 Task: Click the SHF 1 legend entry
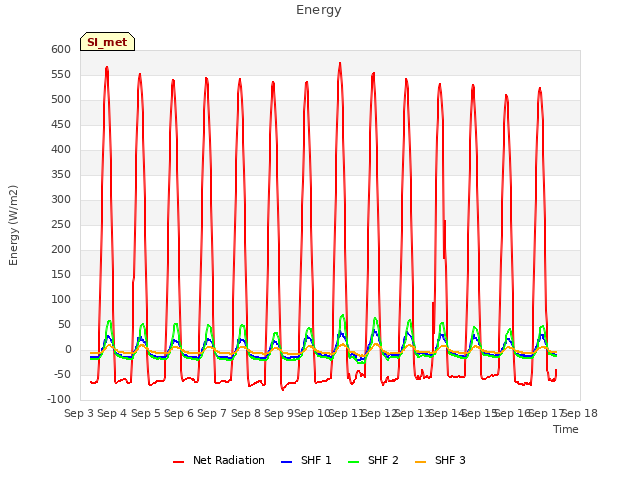tap(306, 460)
